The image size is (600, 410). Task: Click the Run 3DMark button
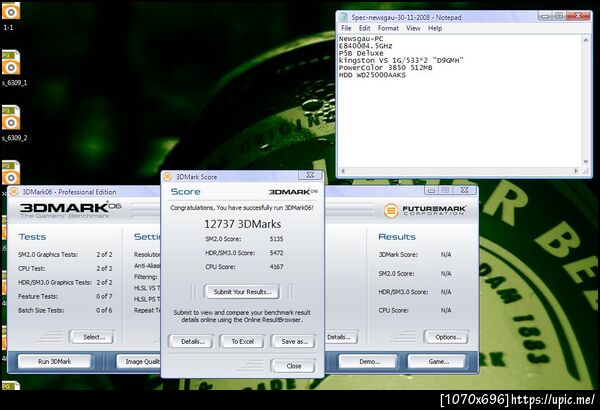click(x=54, y=361)
